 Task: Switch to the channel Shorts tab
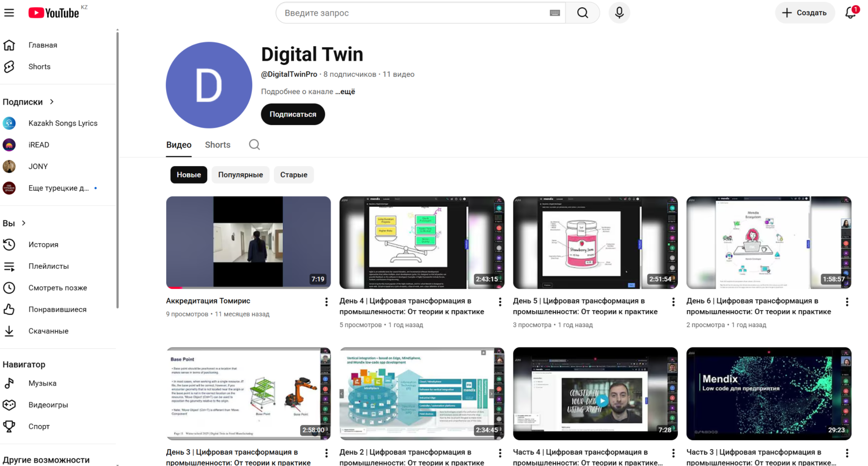tap(218, 145)
